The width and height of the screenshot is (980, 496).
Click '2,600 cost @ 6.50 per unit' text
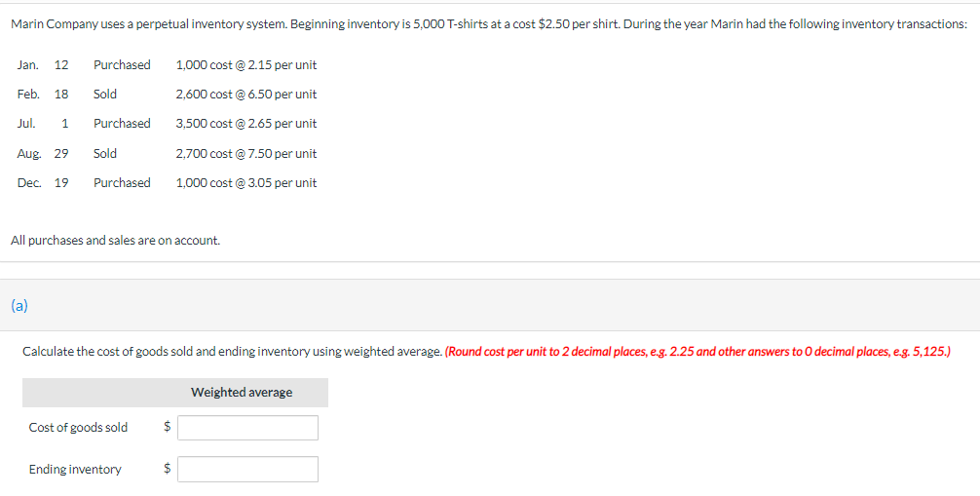point(246,95)
